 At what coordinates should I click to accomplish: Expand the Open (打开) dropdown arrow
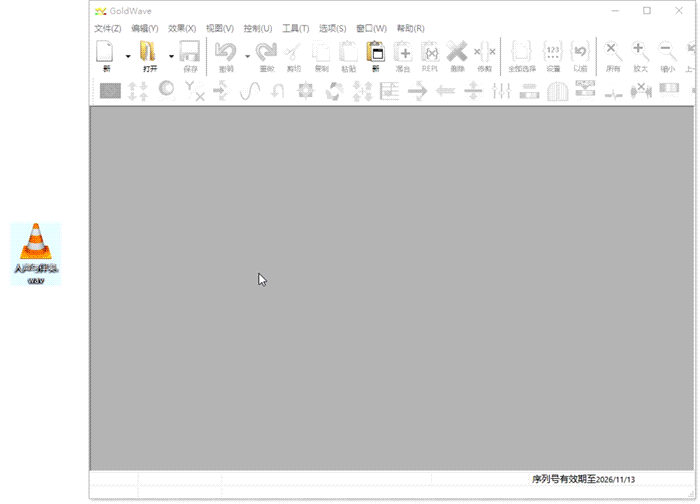point(171,56)
